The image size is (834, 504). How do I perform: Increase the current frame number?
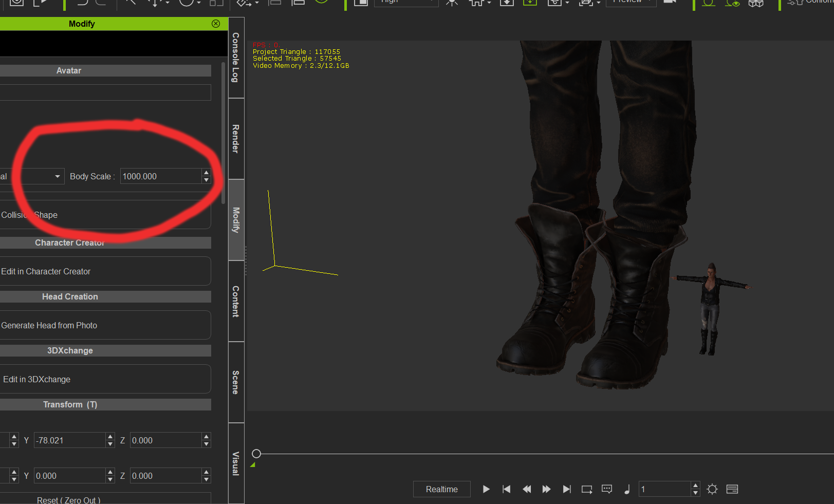point(695,486)
